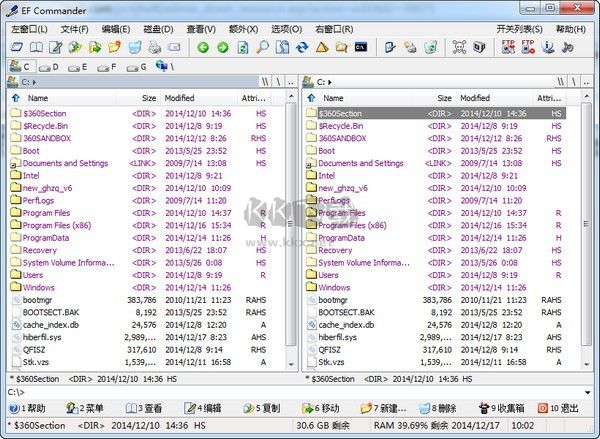
Task: Sort left panel by Modified column
Action: 200,98
